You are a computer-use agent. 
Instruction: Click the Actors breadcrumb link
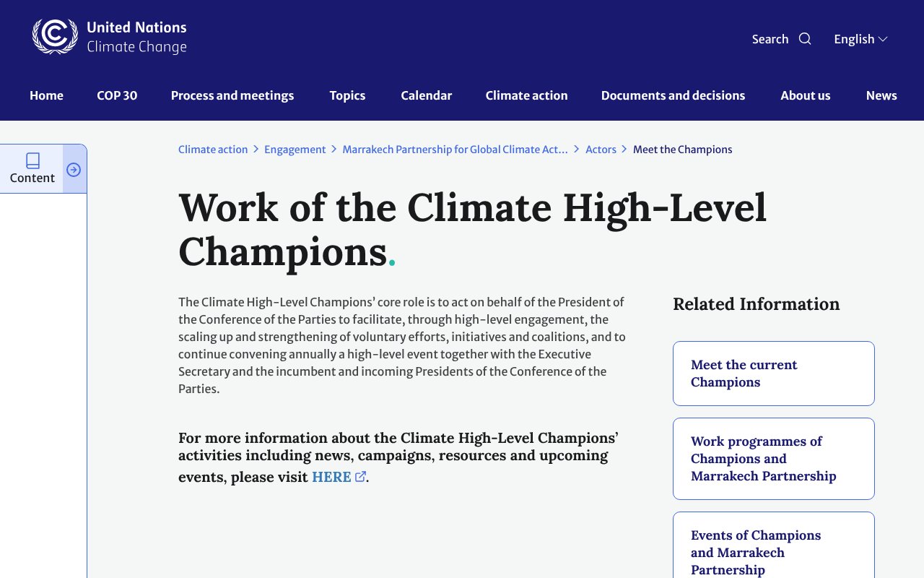(601, 150)
